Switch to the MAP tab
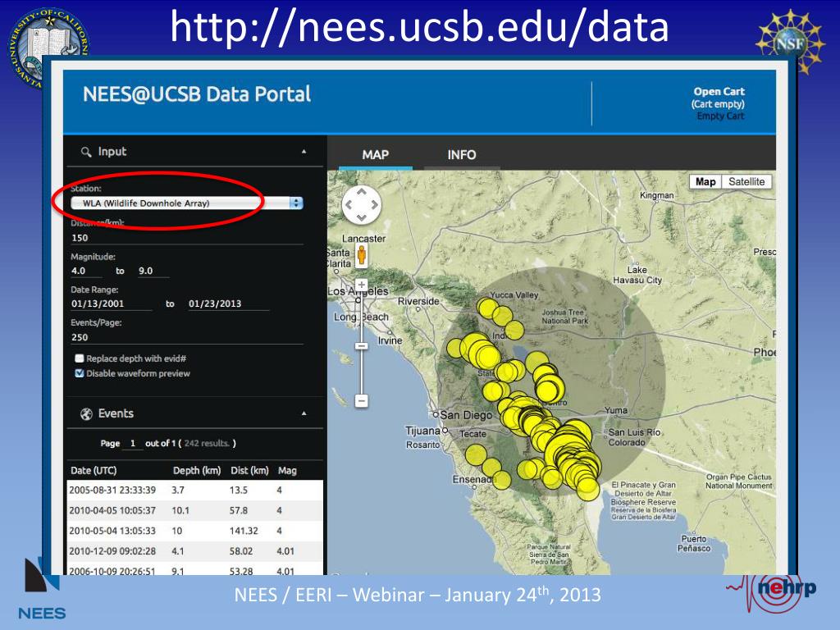The image size is (840, 630). coord(375,155)
